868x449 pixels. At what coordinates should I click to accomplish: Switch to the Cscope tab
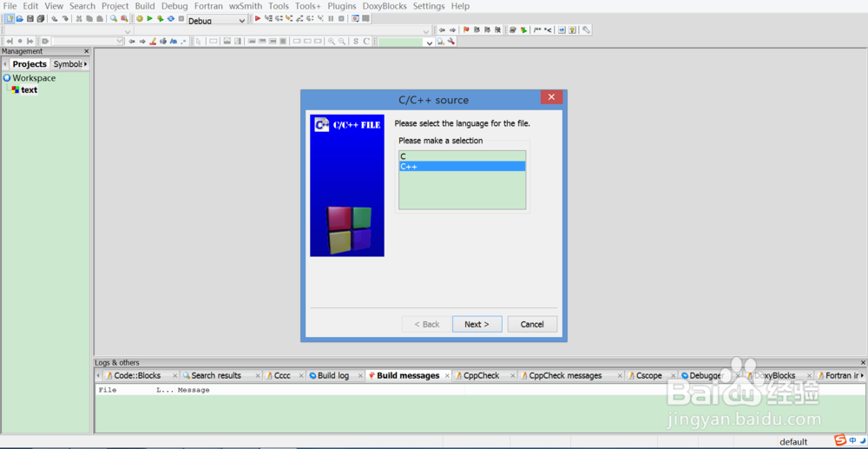coord(648,375)
